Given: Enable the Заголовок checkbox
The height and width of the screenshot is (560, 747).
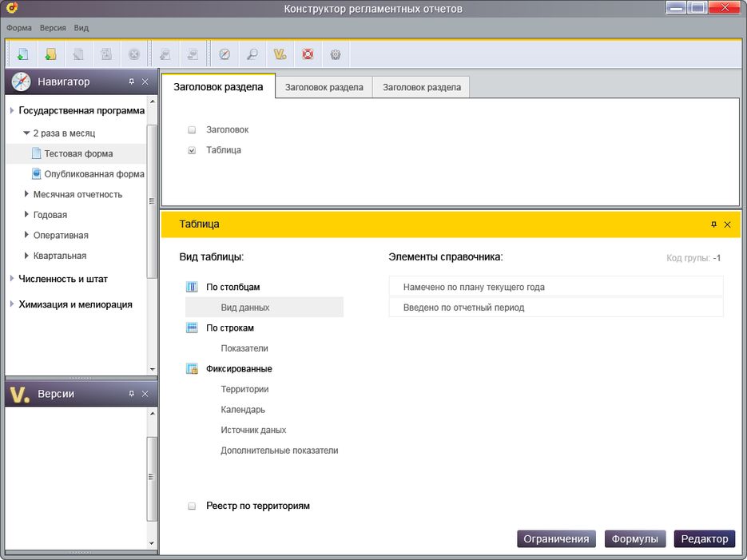Looking at the screenshot, I should click(x=192, y=129).
